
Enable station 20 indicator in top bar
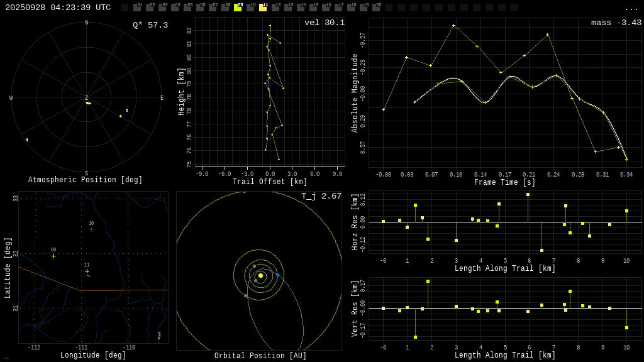tap(376, 8)
